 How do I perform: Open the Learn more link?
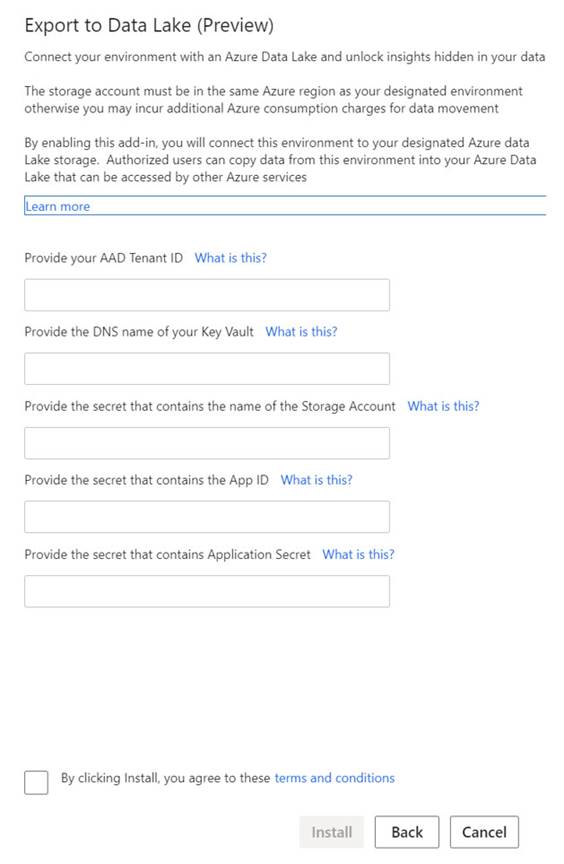pyautogui.click(x=57, y=206)
